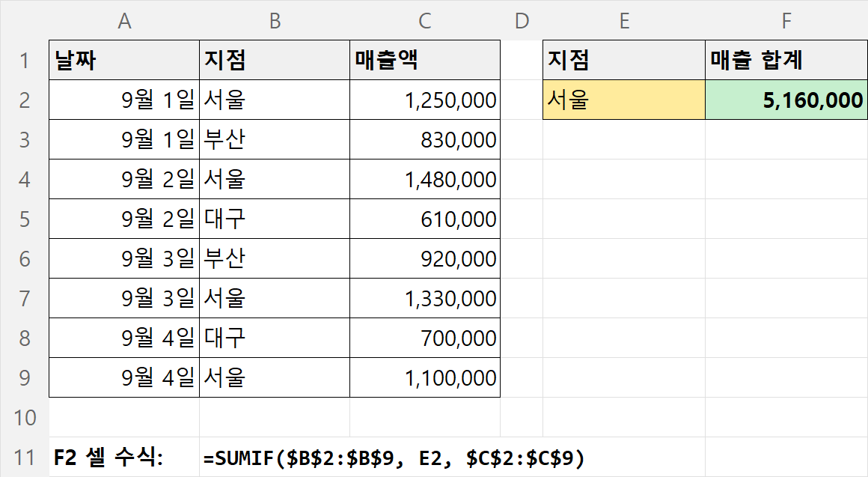Click the 지점 header cell in column E
This screenshot has width=868, height=477.
(x=624, y=60)
